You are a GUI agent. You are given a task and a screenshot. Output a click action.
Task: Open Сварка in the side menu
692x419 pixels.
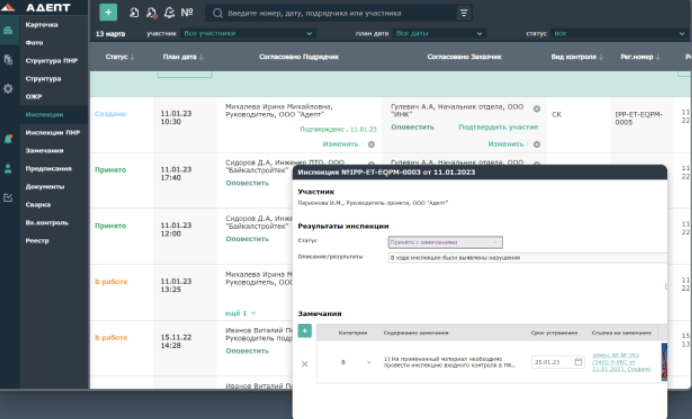click(38, 205)
